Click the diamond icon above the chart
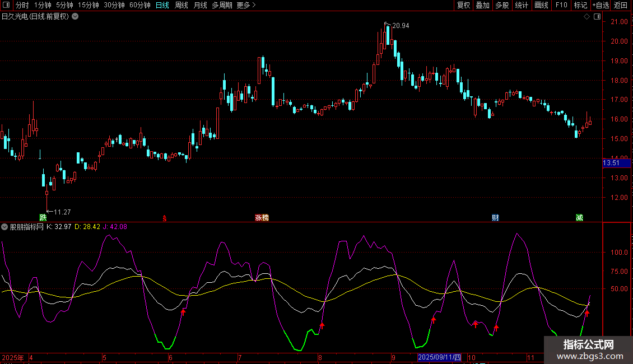 pyautogui.click(x=587, y=17)
